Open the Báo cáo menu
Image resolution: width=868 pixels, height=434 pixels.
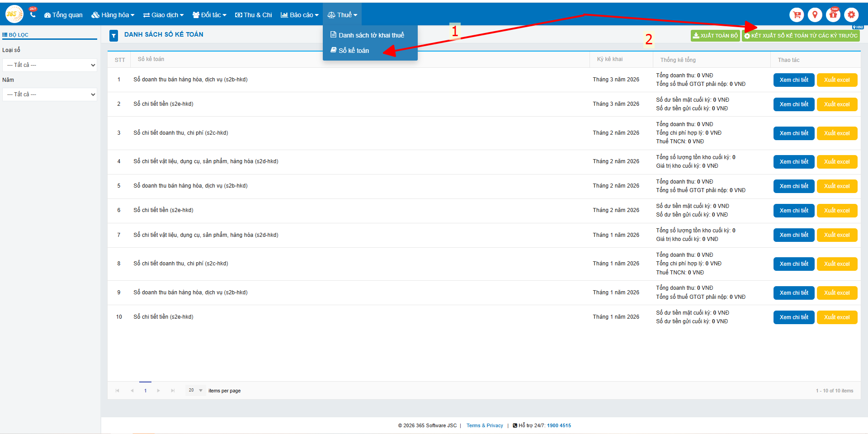coord(299,15)
